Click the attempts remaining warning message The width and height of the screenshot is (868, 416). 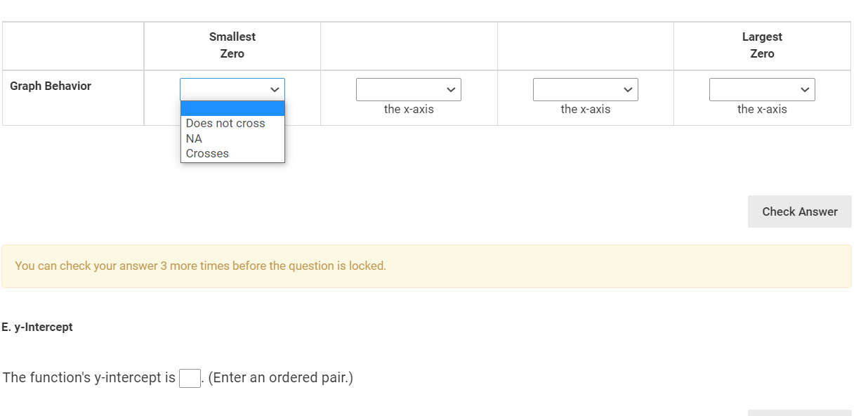pyautogui.click(x=201, y=266)
